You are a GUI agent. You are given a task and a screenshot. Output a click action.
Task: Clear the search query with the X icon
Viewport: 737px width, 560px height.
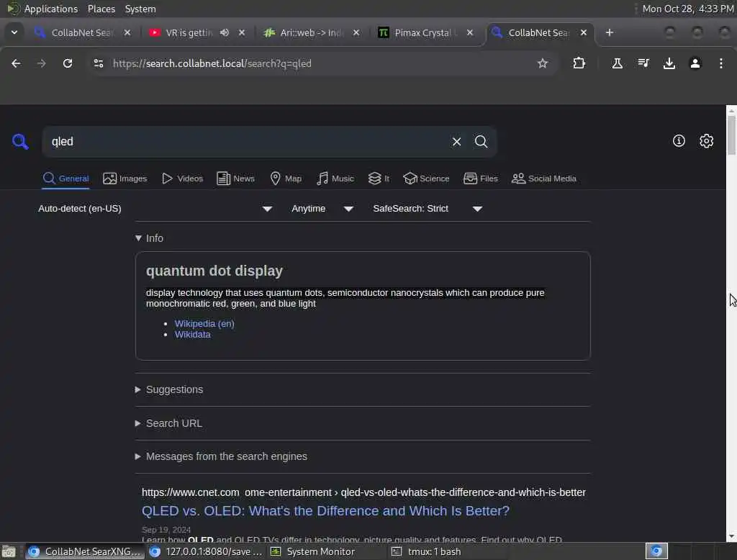click(456, 142)
